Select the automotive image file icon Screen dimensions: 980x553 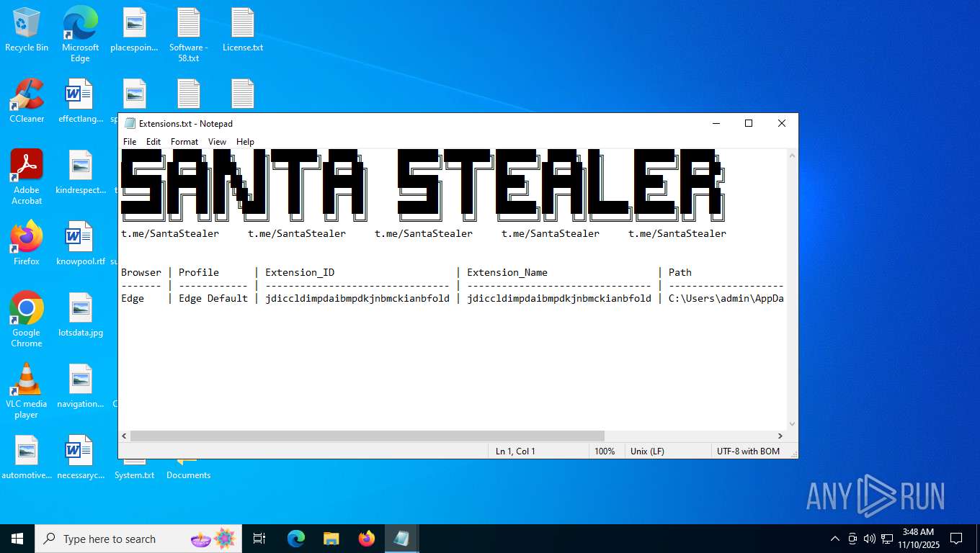[x=27, y=458]
